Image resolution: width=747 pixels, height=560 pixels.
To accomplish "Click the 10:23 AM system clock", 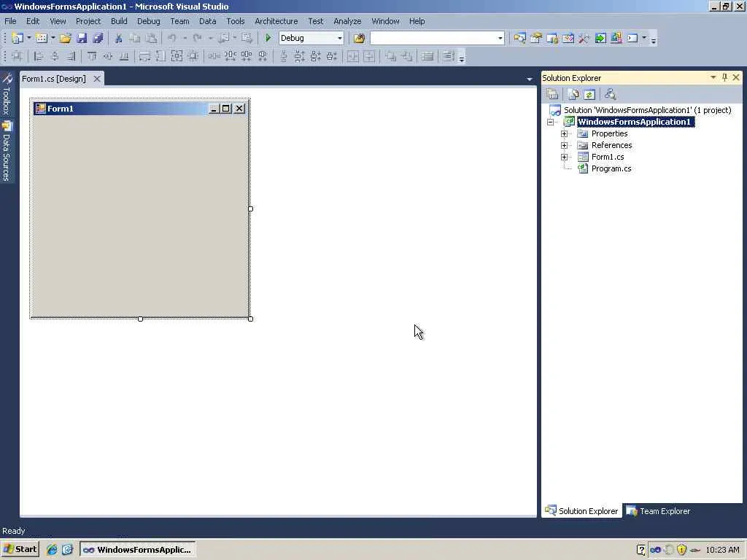I will tap(722, 550).
